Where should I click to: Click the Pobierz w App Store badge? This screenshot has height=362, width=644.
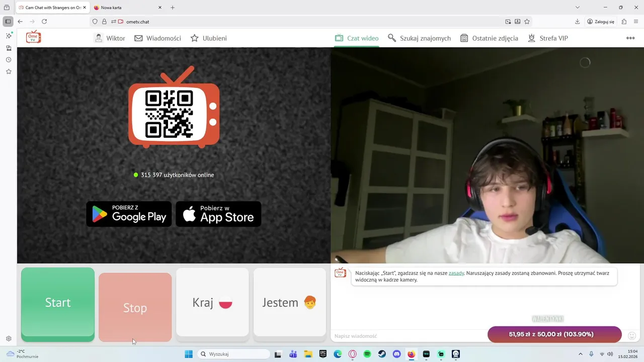point(218,214)
